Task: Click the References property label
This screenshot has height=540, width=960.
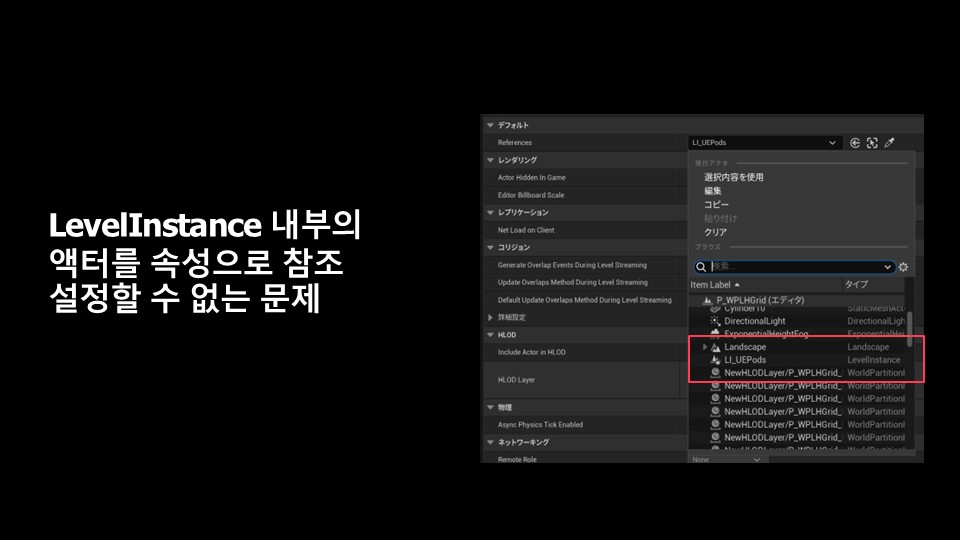Action: pos(515,143)
